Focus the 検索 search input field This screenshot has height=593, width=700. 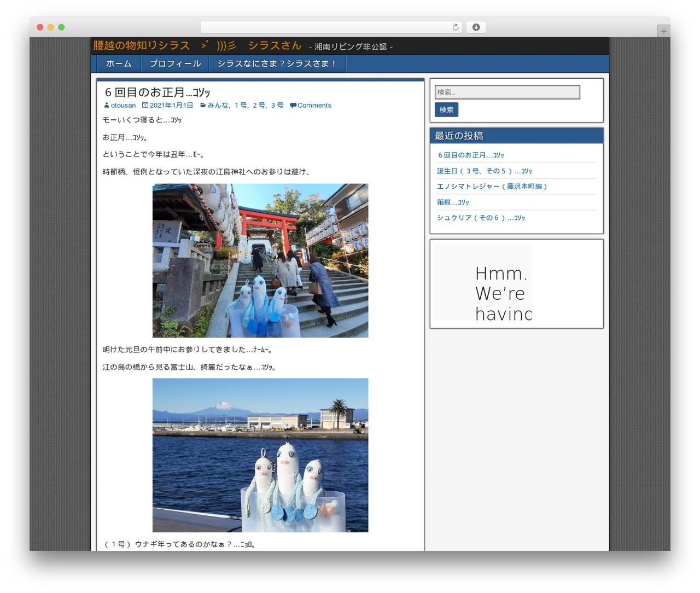(x=507, y=92)
